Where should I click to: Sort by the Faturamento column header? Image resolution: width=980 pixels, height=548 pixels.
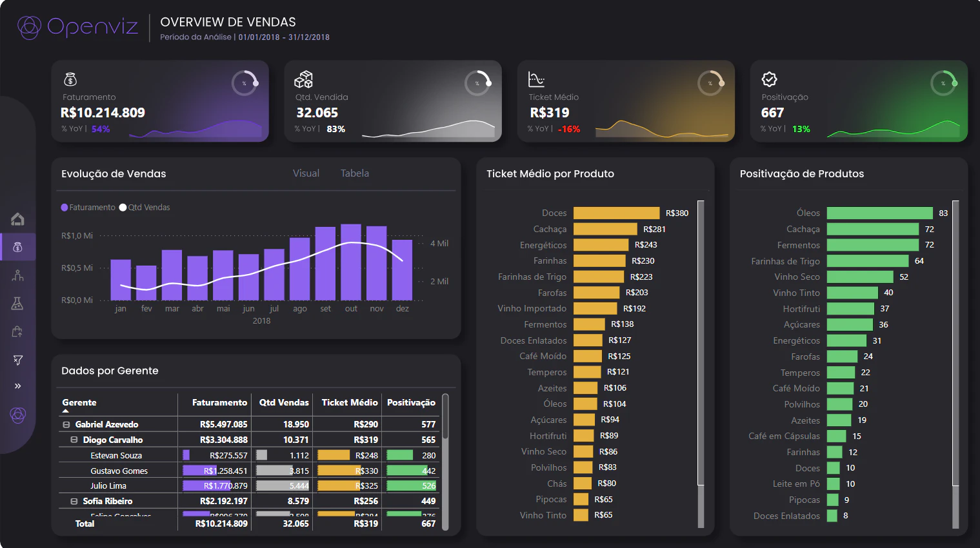(x=219, y=402)
